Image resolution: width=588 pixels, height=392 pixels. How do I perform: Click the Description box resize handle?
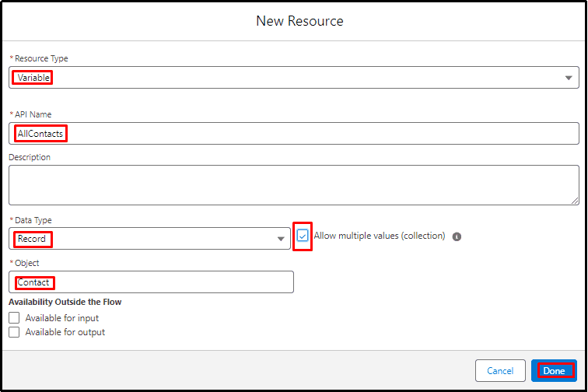tap(575, 201)
